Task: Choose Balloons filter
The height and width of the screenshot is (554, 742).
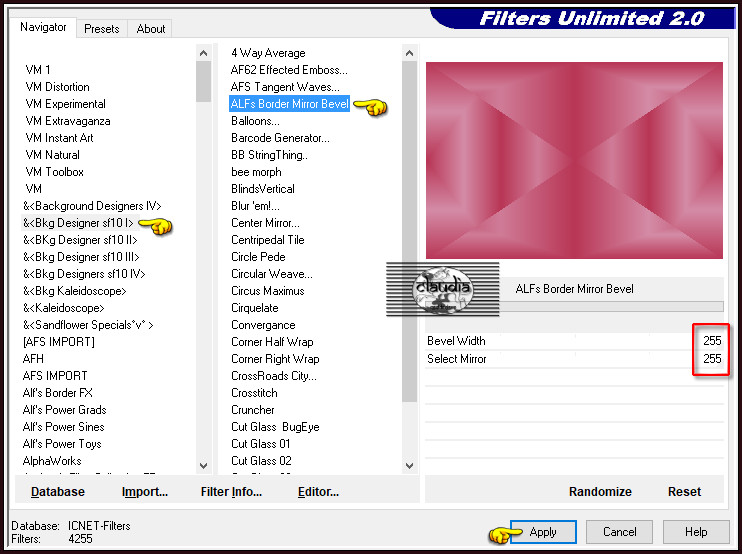Action: click(255, 121)
